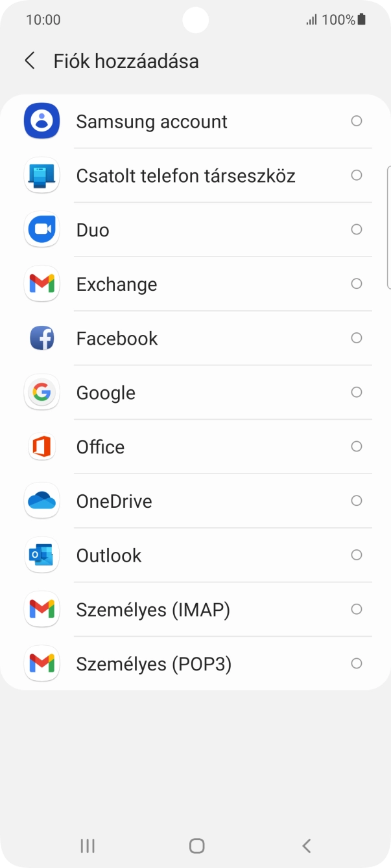Choose the radio button for Exchange
Image resolution: width=391 pixels, height=868 pixels.
[357, 284]
